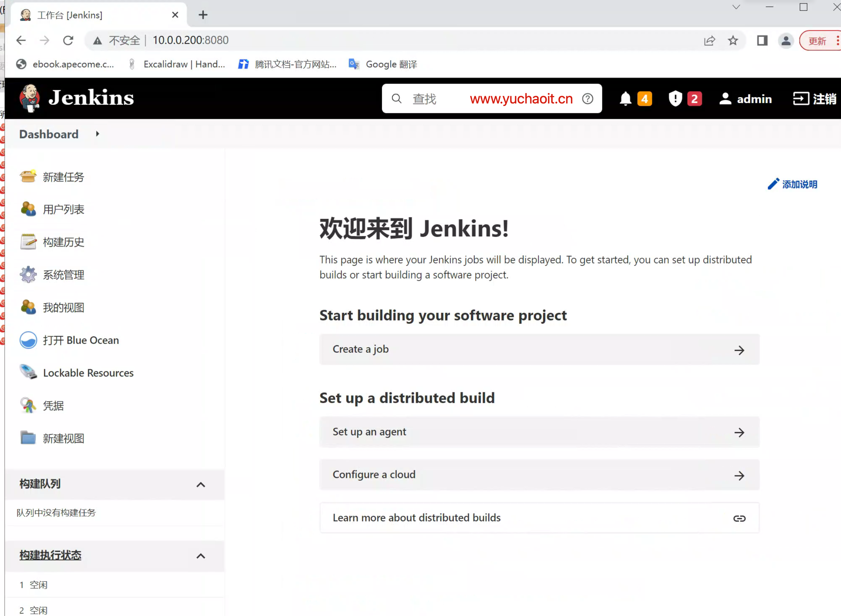Collapse the 构建执行状态 executor panel
Image resolution: width=841 pixels, height=616 pixels.
[x=201, y=556]
